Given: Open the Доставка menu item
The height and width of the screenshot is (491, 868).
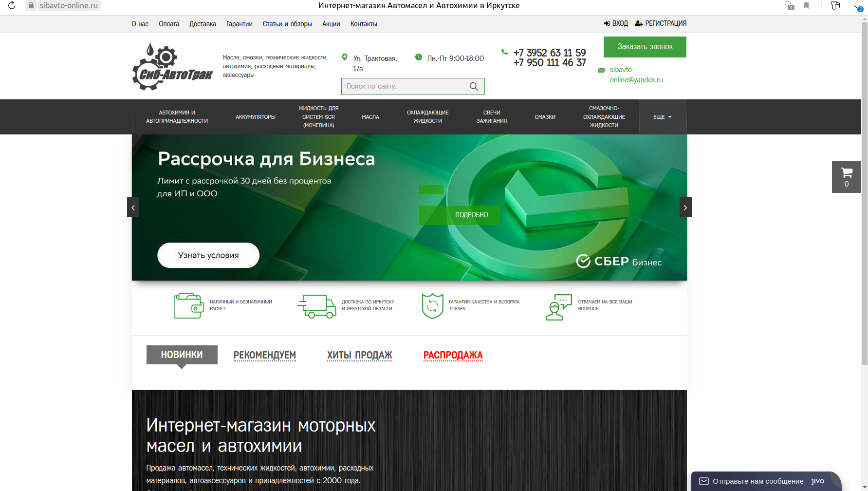Looking at the screenshot, I should (203, 24).
